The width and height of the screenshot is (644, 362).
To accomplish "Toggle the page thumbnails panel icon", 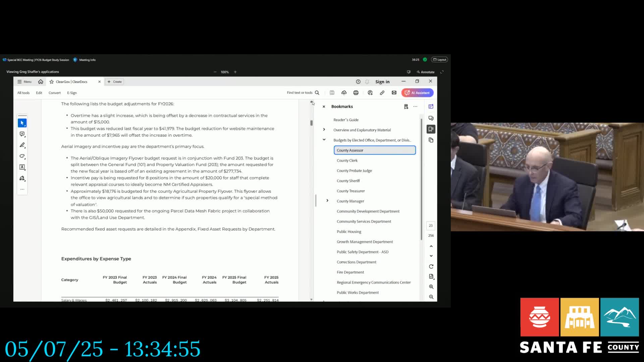I will tap(431, 140).
